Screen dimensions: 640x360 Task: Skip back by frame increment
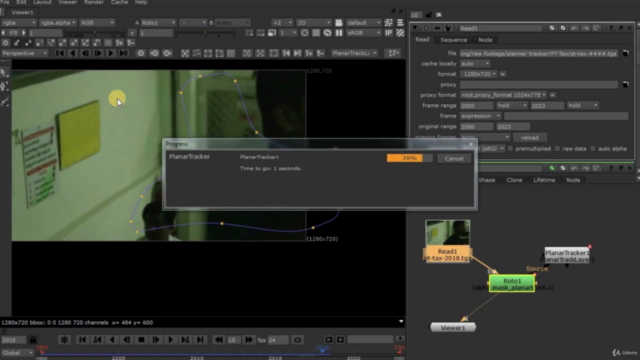pyautogui.click(x=219, y=340)
